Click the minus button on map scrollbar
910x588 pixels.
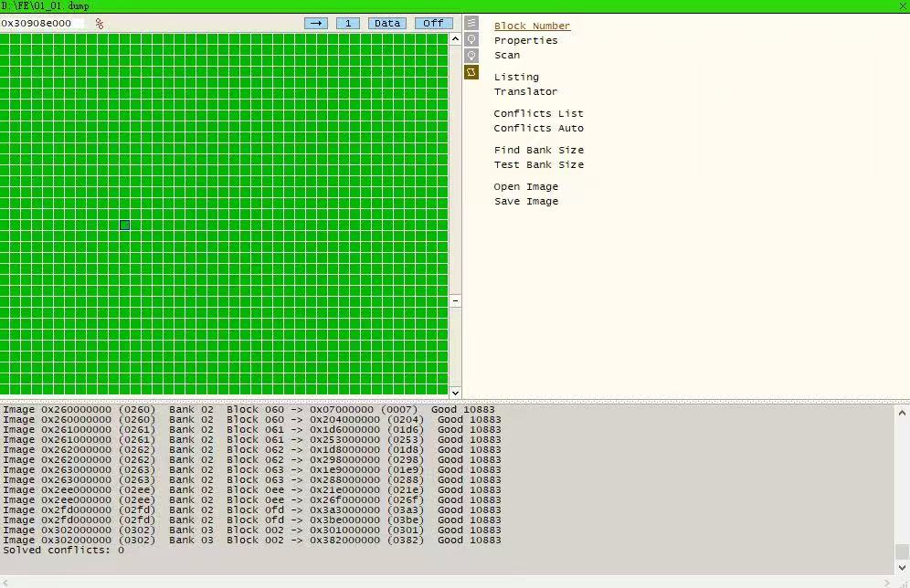[455, 300]
